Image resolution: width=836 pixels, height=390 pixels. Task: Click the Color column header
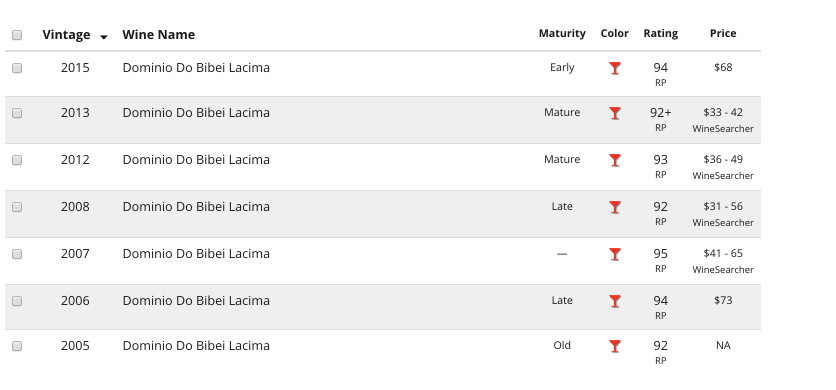615,34
